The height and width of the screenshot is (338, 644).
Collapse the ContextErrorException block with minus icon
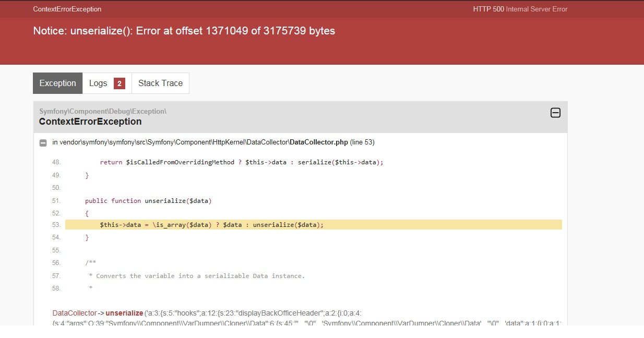[555, 113]
